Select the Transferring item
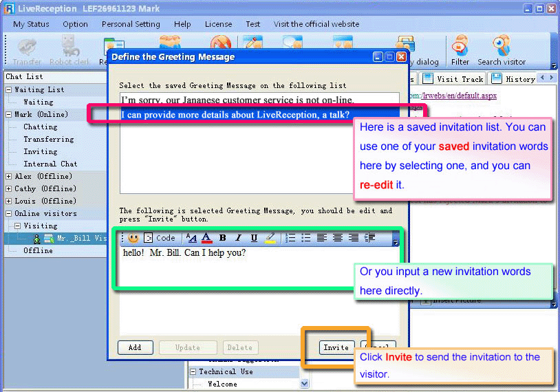The height and width of the screenshot is (392, 560). (49, 139)
